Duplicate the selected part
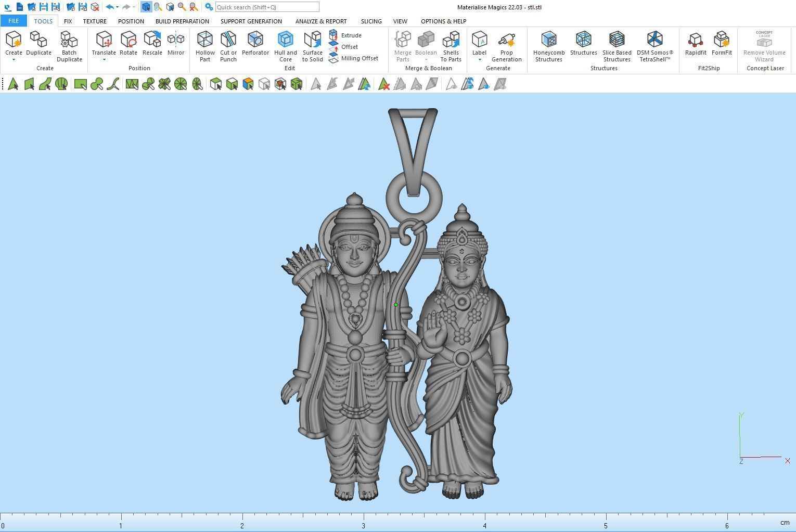Viewport: 796px width, 532px height. 38,43
